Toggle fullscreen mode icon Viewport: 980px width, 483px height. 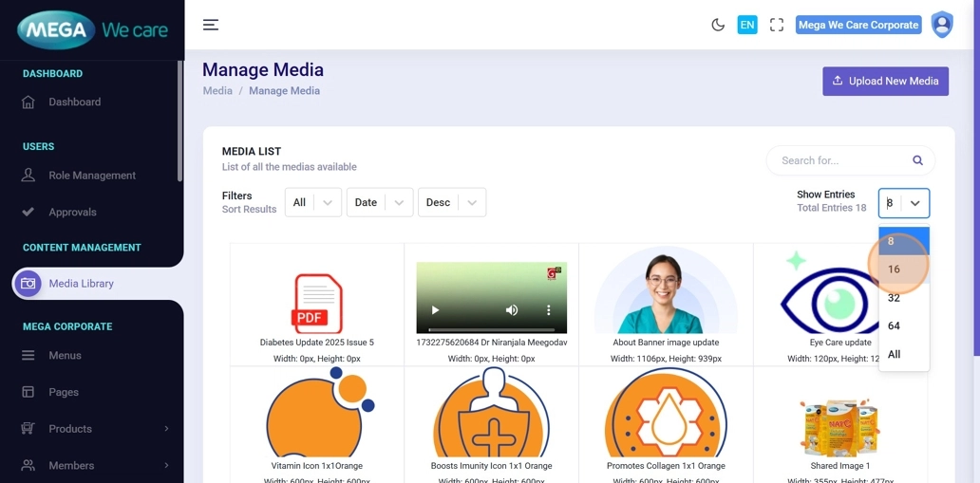777,25
